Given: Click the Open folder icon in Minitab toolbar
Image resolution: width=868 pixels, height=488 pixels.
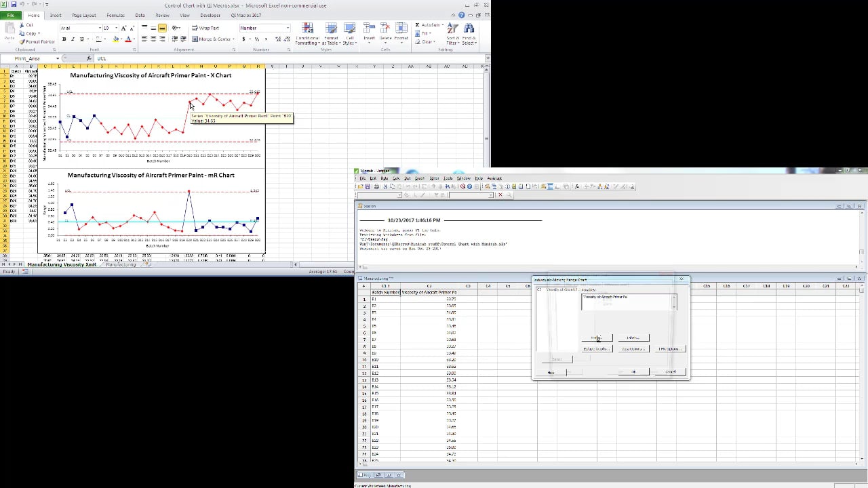Looking at the screenshot, I should 361,186.
